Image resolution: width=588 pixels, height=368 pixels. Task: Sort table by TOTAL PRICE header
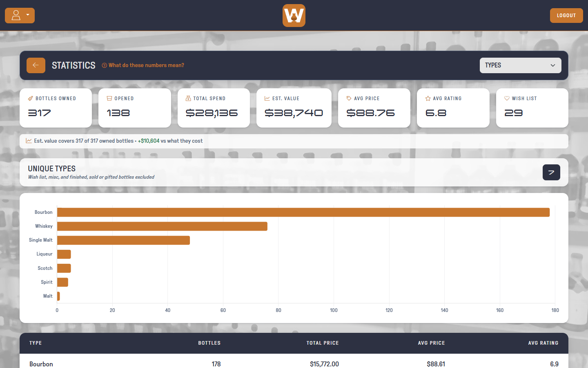coord(323,343)
